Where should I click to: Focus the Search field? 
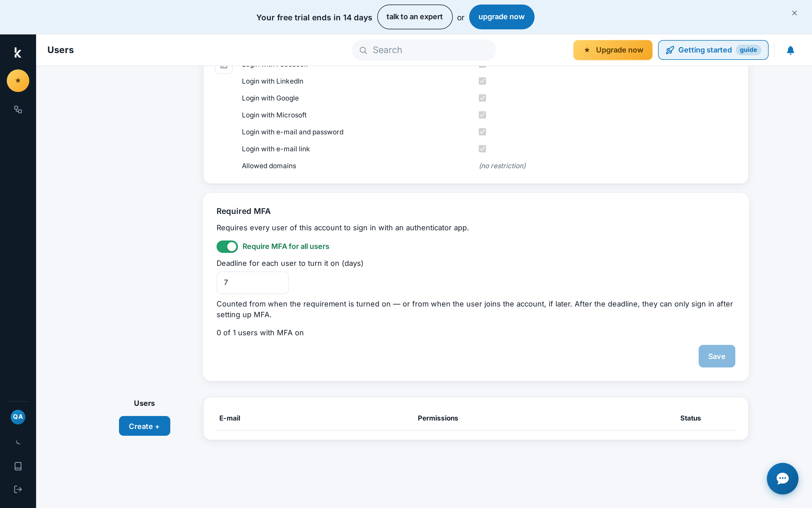(424, 50)
